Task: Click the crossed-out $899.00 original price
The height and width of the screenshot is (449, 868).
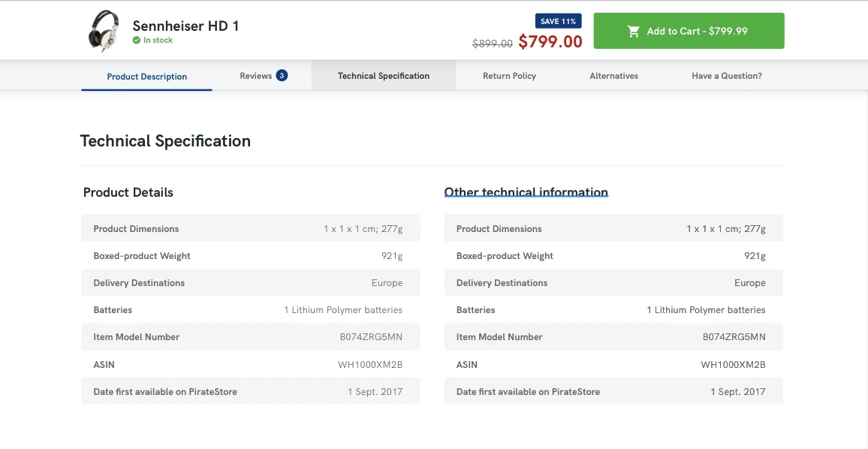Action: pos(492,44)
